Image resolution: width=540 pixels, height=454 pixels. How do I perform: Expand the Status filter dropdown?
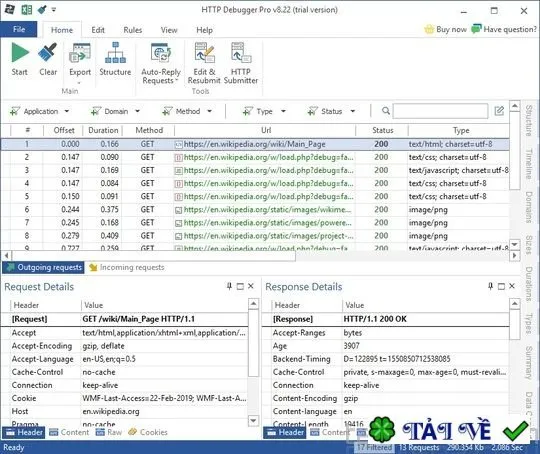point(353,111)
